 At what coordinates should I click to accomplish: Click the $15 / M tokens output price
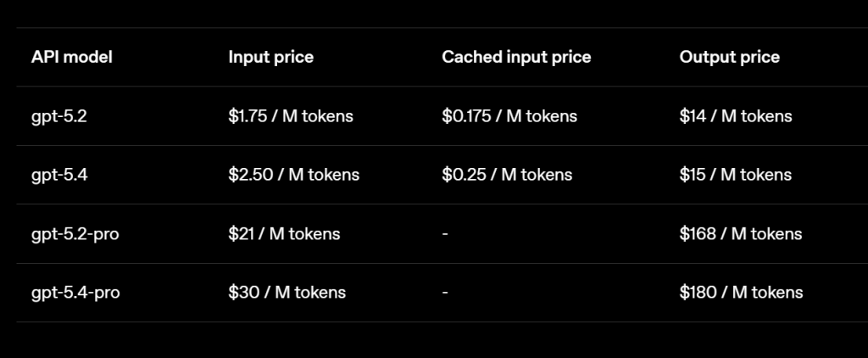coord(736,175)
